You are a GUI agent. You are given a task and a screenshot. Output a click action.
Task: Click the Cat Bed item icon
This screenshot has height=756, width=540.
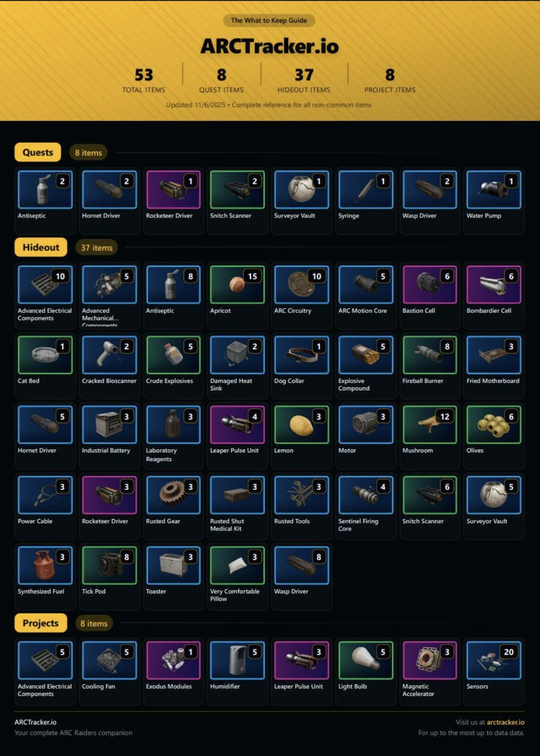pyautogui.click(x=45, y=355)
